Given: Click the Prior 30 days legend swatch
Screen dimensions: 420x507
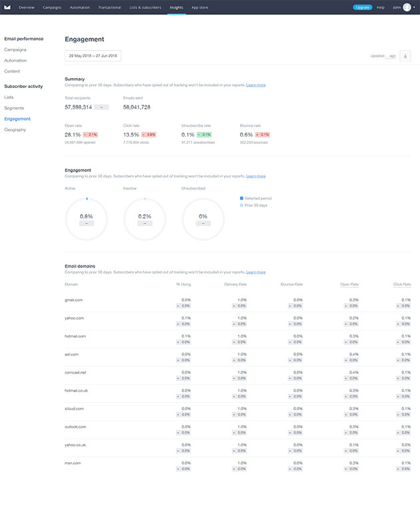Looking at the screenshot, I should [241, 205].
